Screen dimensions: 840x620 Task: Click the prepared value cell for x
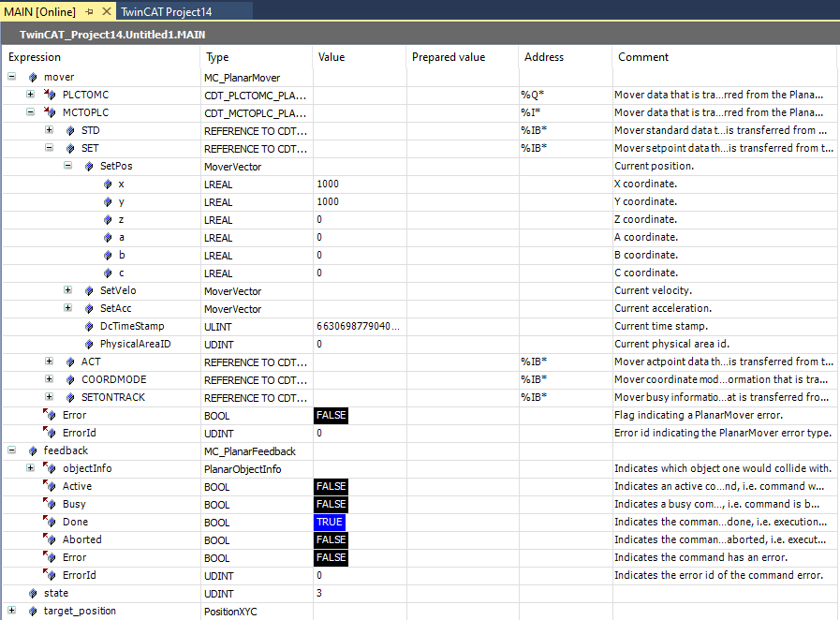463,184
